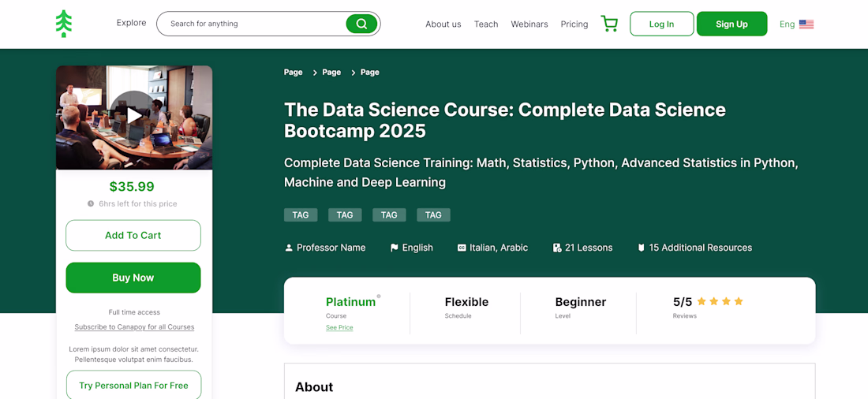Click Subscribe to Canapoy for all Courses

134,327
